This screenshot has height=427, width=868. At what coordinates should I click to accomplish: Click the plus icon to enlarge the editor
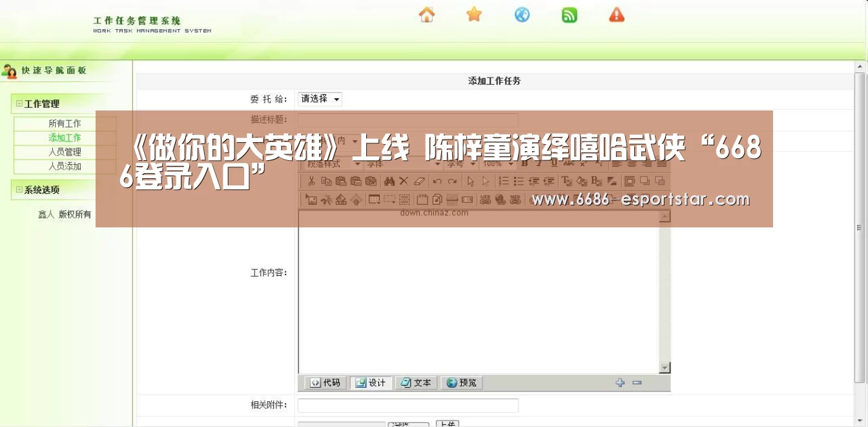pyautogui.click(x=620, y=382)
